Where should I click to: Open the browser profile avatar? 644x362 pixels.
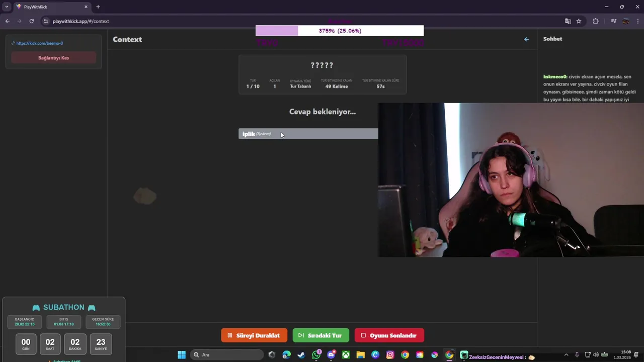[x=626, y=21]
